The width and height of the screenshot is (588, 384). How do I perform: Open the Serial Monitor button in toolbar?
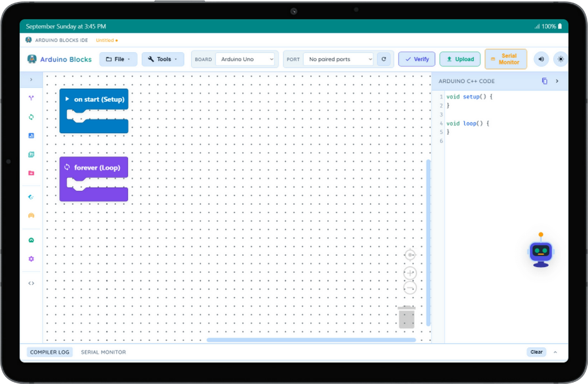tap(506, 59)
